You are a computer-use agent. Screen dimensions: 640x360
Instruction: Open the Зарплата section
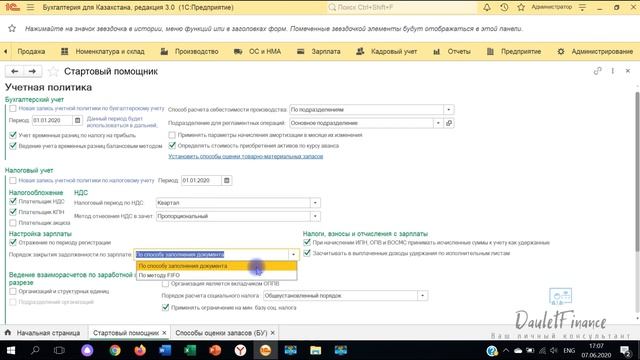tap(319, 51)
